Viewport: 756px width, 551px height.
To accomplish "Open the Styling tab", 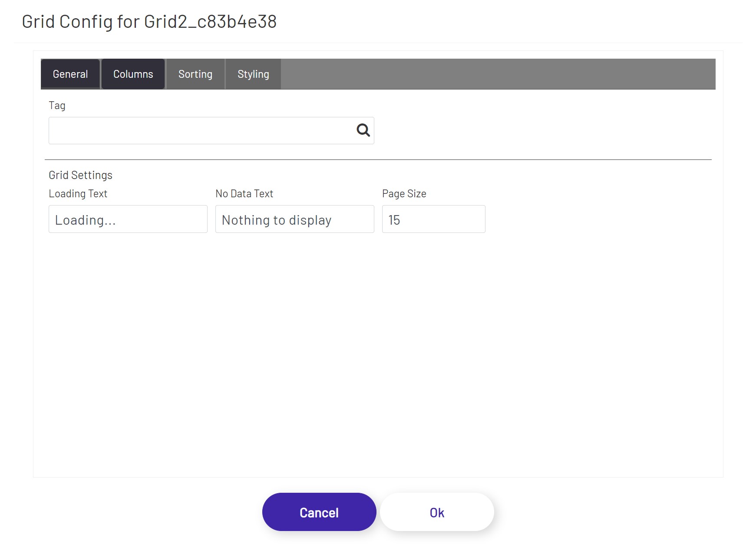I will point(253,74).
